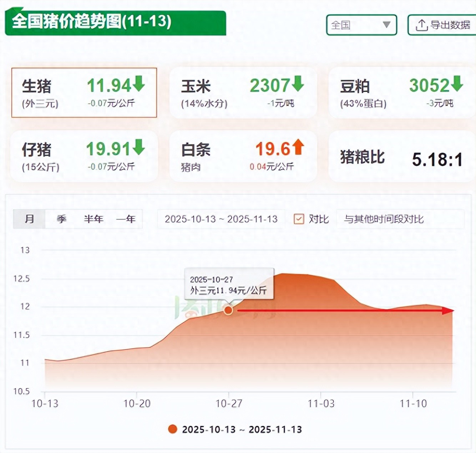Open the date range 2025-10-13 picker
Screen dimensions: 476x453
[221, 219]
